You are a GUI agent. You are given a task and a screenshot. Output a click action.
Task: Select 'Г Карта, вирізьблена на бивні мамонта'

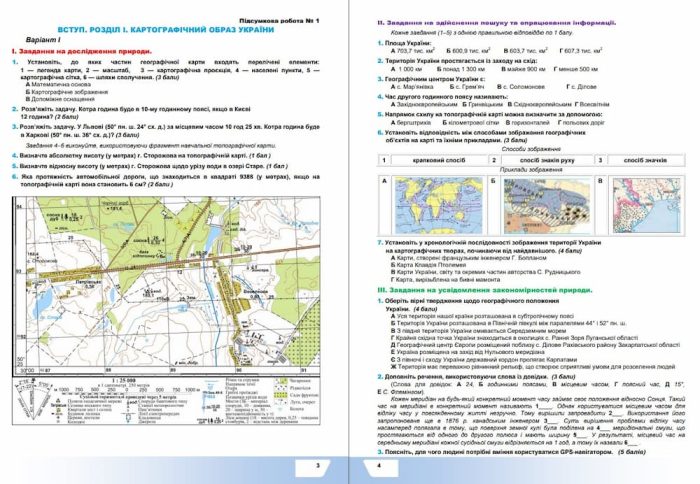pos(445,280)
